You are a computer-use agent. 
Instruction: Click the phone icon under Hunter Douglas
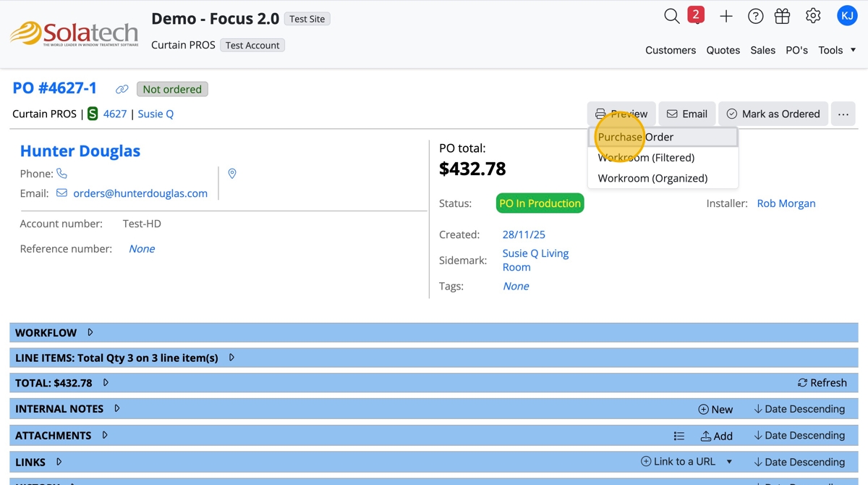coord(62,174)
